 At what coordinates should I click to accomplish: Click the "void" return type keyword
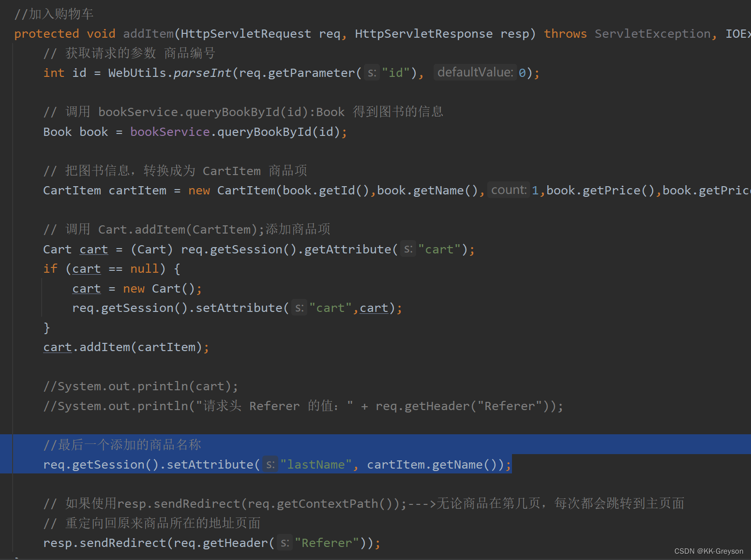pos(101,34)
